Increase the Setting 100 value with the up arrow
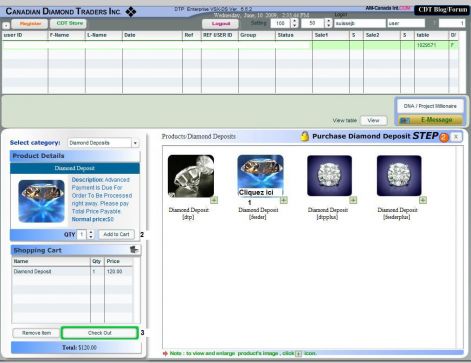Image resolution: width=471 pixels, height=363 pixels. tap(294, 21)
